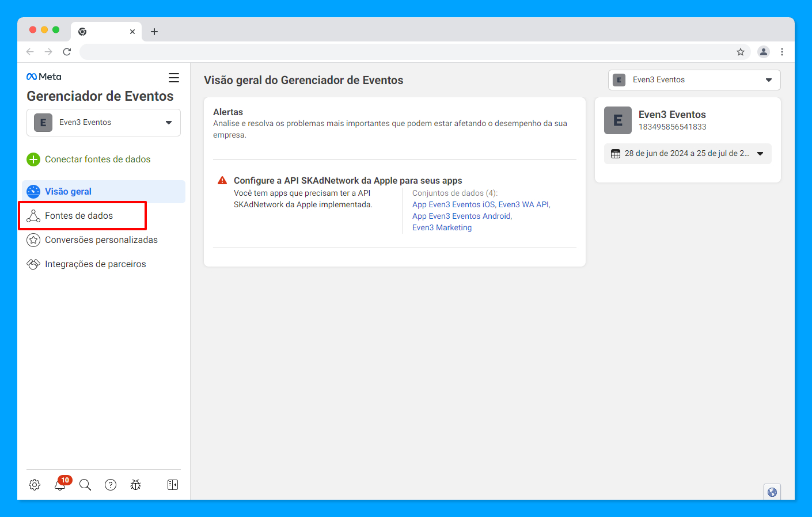Viewport: 812px width, 517px height.
Task: Open App Even3 Eventos iOS link
Action: click(x=453, y=204)
